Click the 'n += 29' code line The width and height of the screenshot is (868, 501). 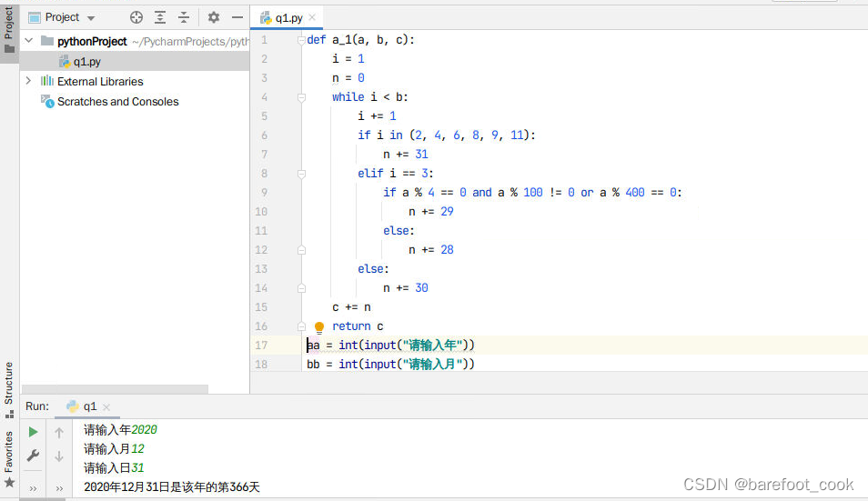click(x=430, y=212)
